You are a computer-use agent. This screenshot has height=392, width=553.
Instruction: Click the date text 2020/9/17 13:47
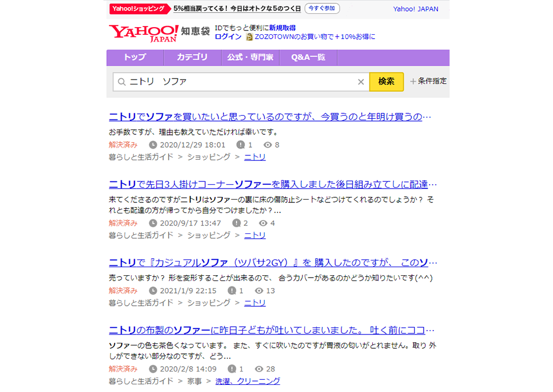click(x=190, y=223)
